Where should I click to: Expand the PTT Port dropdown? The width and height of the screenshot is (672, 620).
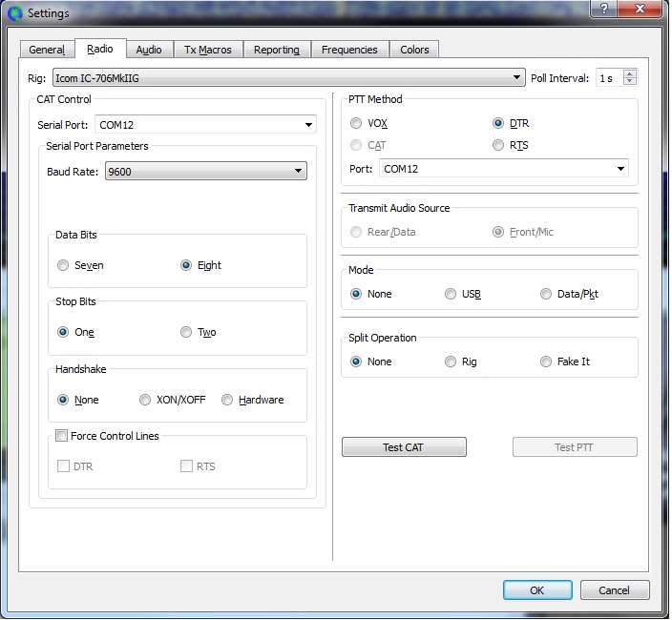click(x=621, y=169)
